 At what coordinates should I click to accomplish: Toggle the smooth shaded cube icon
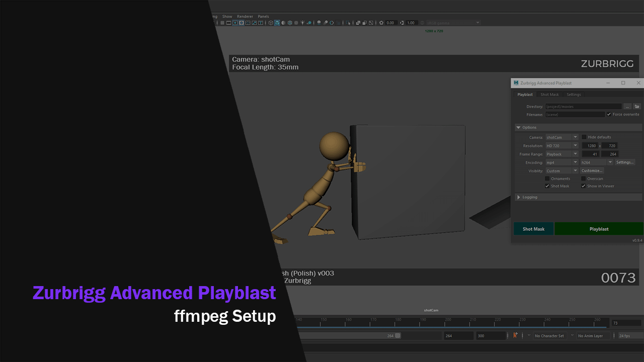277,23
